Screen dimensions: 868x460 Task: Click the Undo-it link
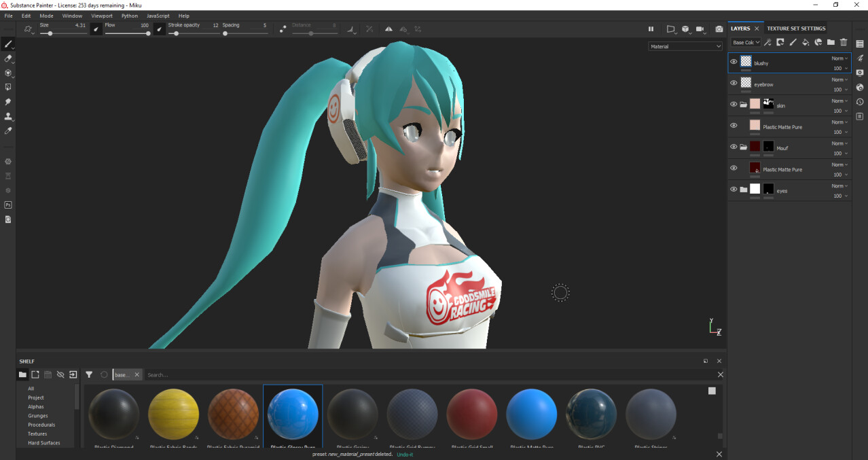click(x=405, y=454)
